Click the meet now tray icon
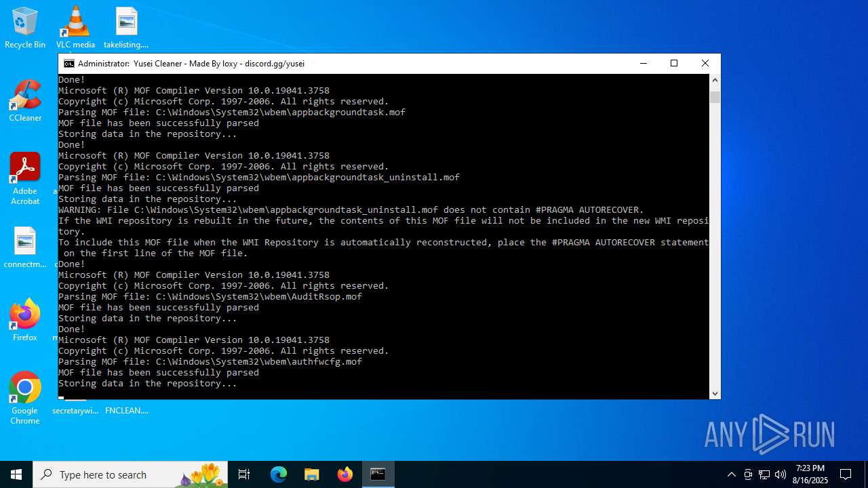868x488 pixels. [x=748, y=474]
